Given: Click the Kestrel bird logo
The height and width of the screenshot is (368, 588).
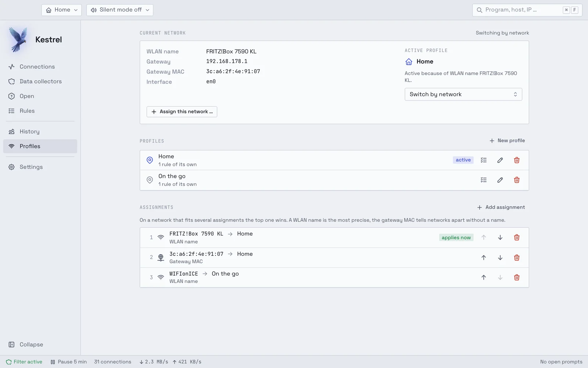Looking at the screenshot, I should (x=18, y=39).
